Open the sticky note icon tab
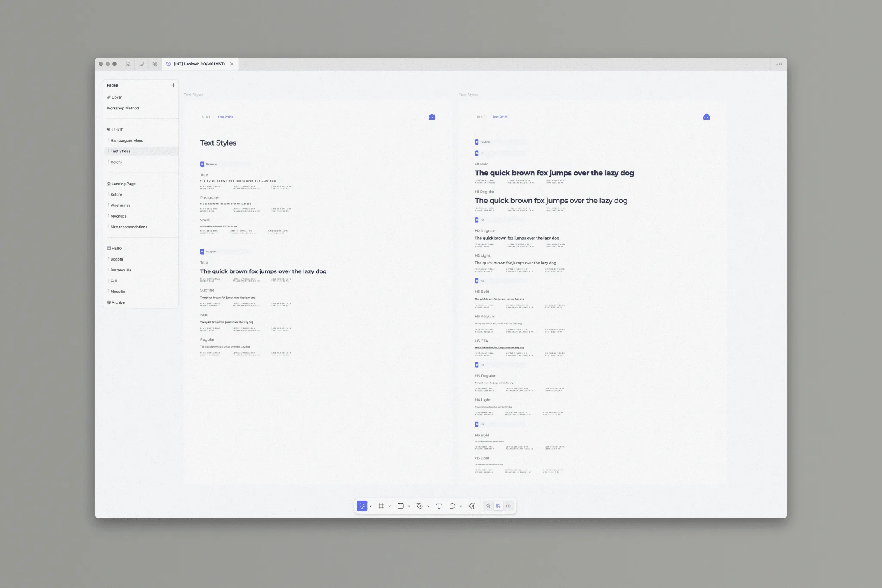 click(141, 64)
